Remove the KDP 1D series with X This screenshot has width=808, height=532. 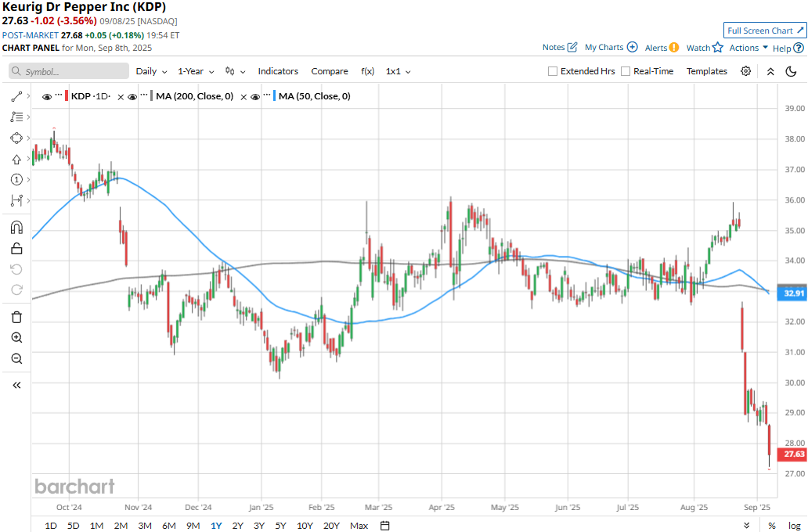tap(121, 97)
